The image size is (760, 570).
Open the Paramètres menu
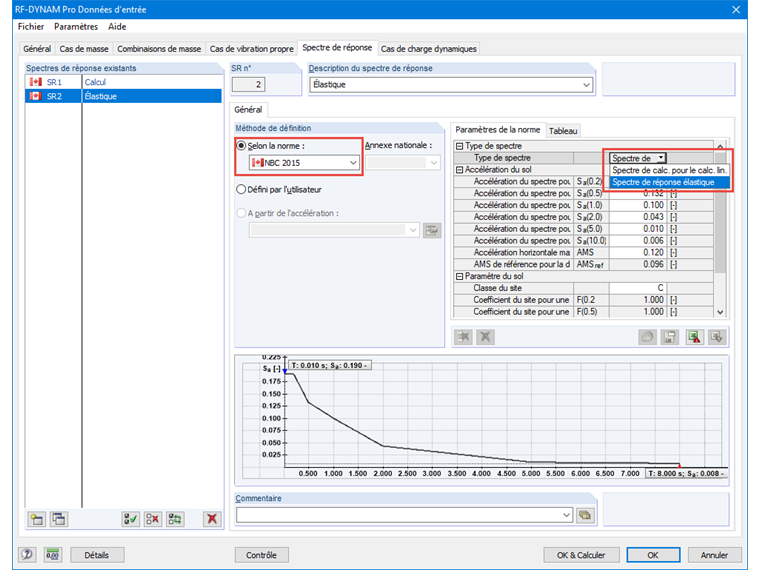coord(76,27)
